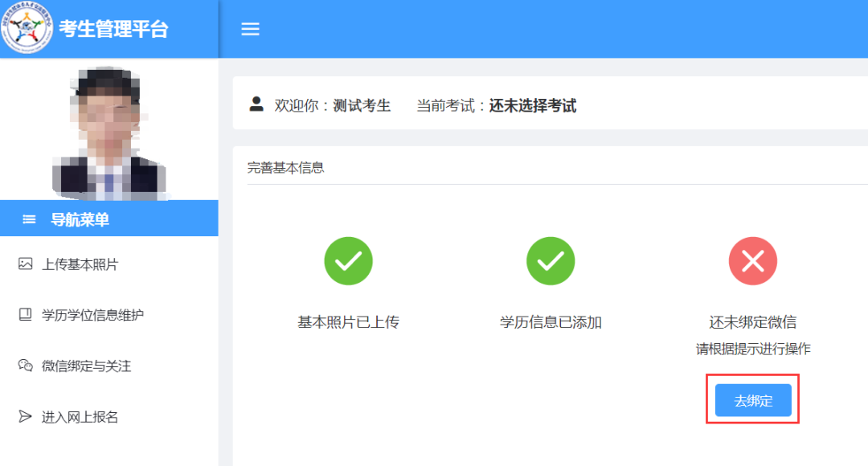Click the 去绑定 button
The height and width of the screenshot is (466, 868).
pos(753,399)
